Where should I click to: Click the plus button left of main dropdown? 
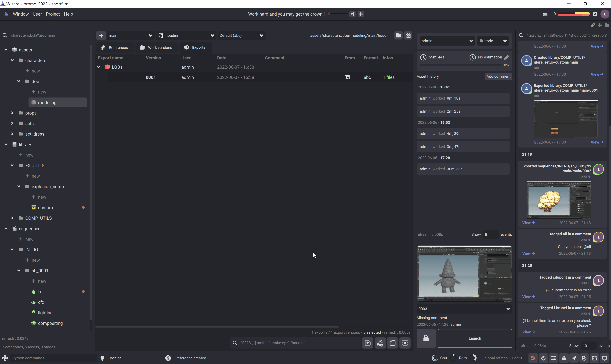pos(101,35)
